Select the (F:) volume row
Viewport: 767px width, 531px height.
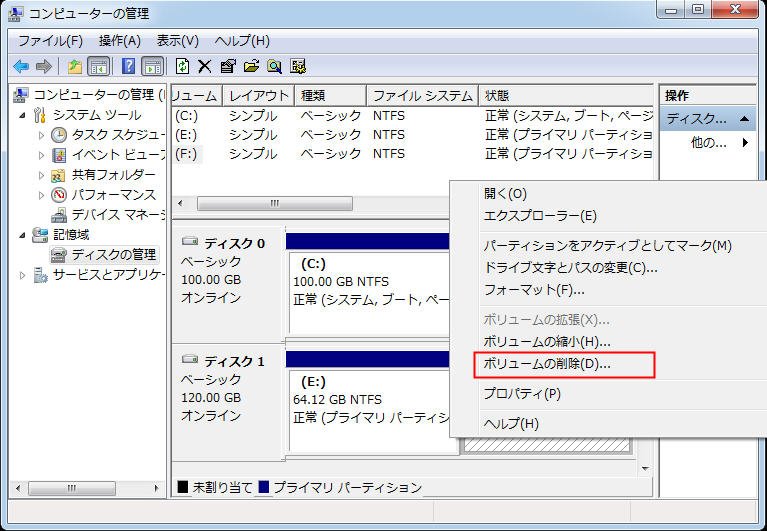click(412, 154)
